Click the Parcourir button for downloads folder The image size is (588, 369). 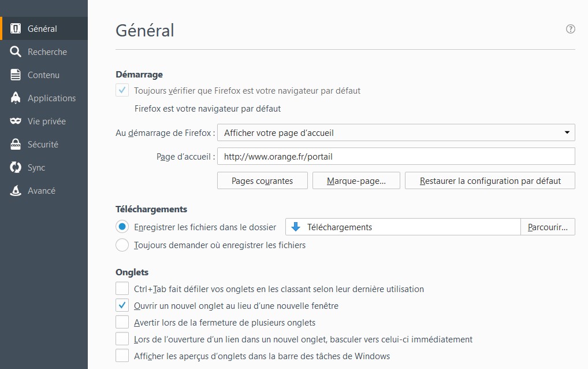[x=547, y=227]
